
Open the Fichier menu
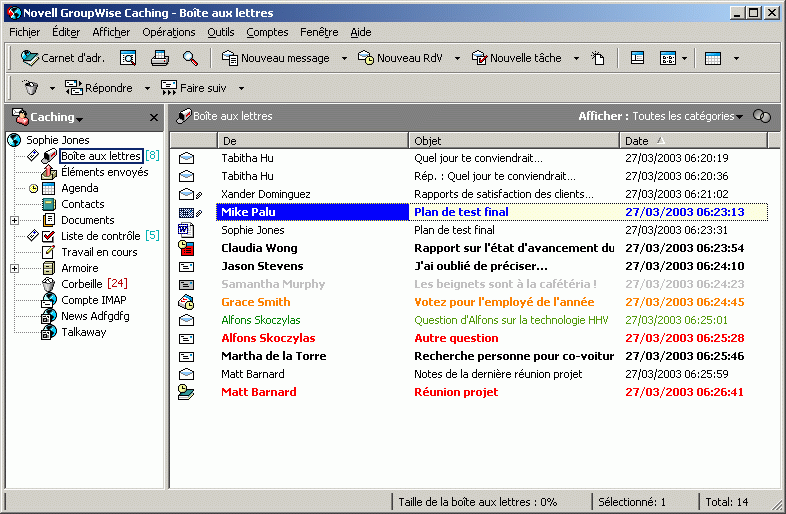(x=25, y=33)
